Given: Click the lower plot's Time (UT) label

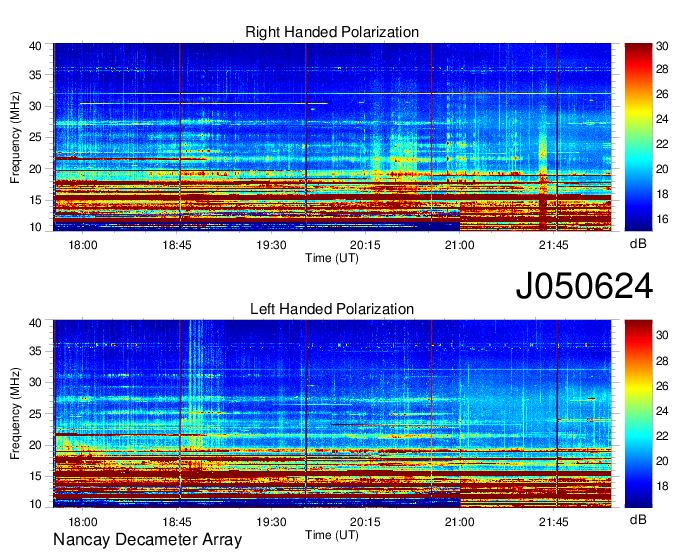Looking at the screenshot, I should tap(332, 535).
